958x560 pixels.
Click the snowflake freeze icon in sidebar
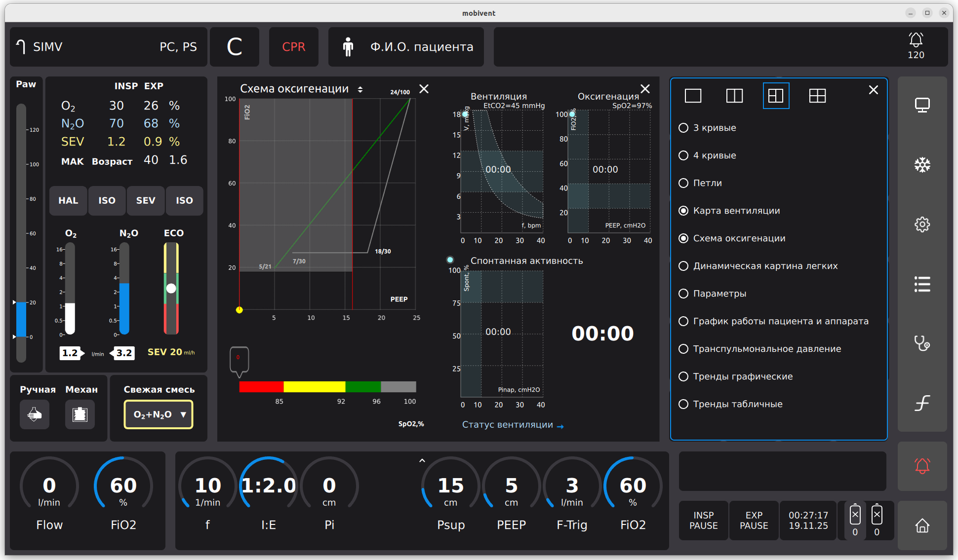coord(922,165)
